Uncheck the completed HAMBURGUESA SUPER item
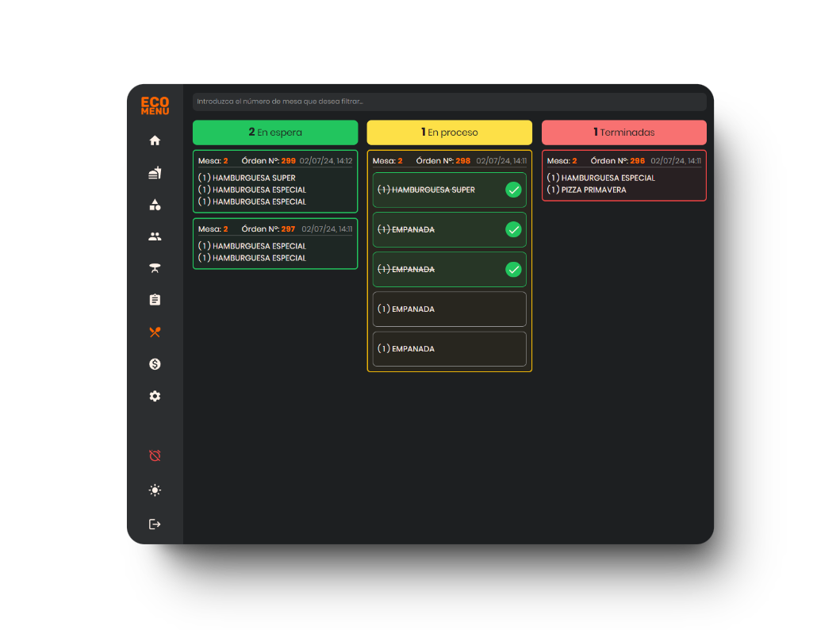840x630 pixels. click(513, 190)
